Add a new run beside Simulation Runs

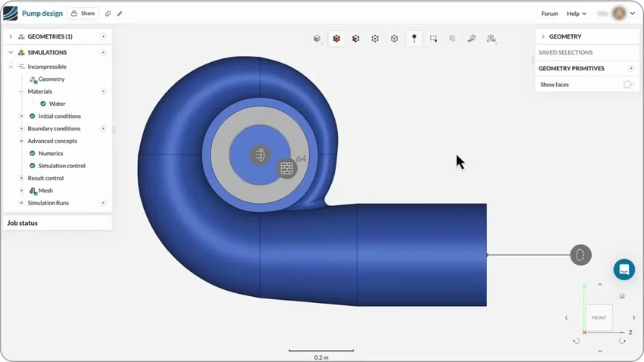[103, 203]
